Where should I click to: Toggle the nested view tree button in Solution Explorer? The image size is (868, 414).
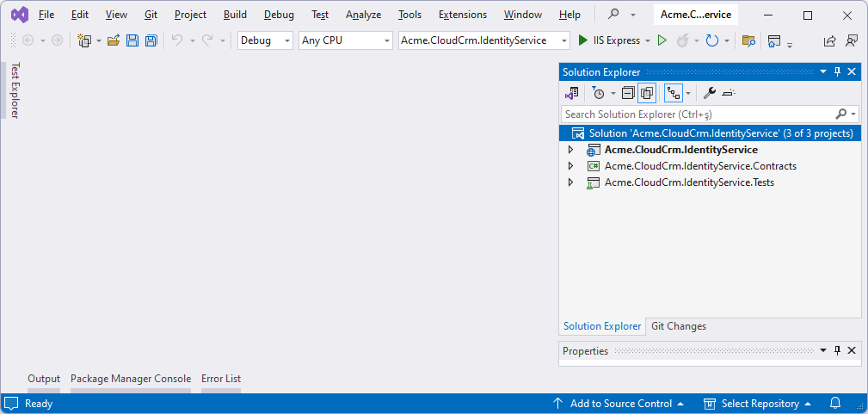click(x=673, y=93)
